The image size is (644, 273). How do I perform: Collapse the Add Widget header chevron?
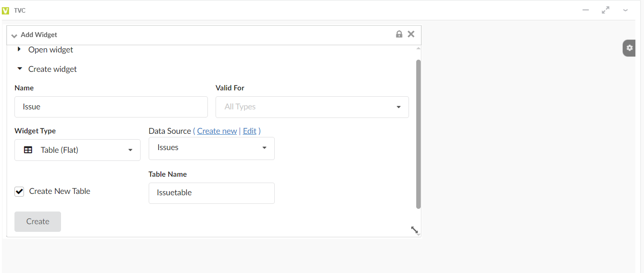tap(14, 35)
